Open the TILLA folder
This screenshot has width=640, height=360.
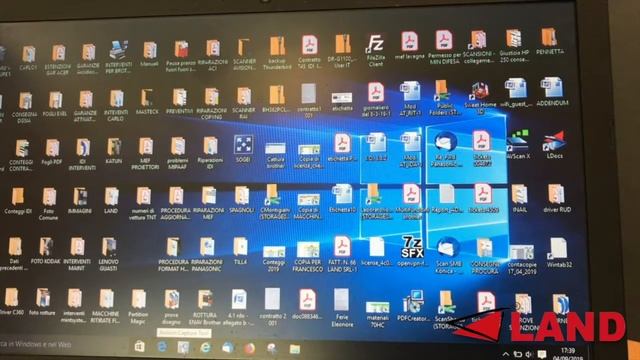(x=240, y=247)
